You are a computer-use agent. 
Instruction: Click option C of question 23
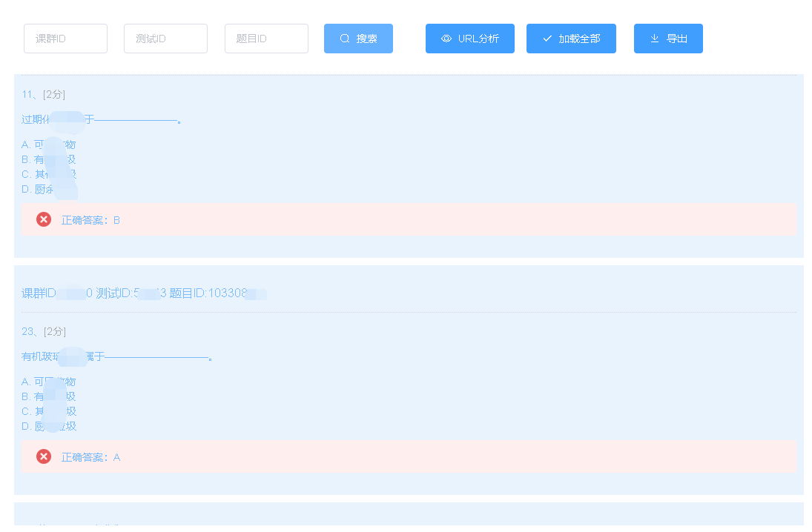click(x=49, y=411)
